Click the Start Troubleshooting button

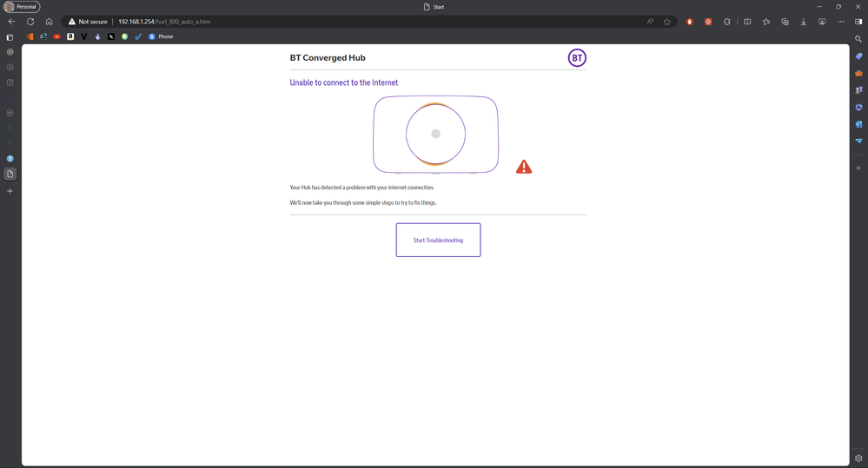point(438,241)
